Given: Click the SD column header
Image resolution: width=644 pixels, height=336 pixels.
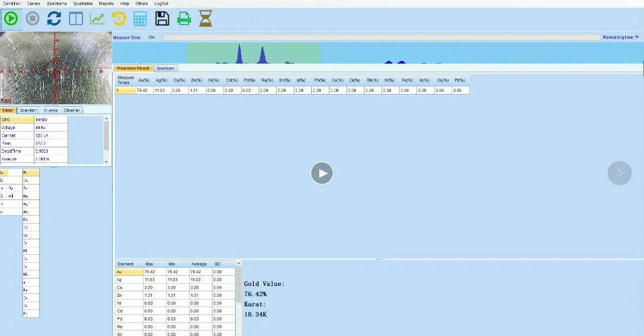Looking at the screenshot, I should 217,264.
